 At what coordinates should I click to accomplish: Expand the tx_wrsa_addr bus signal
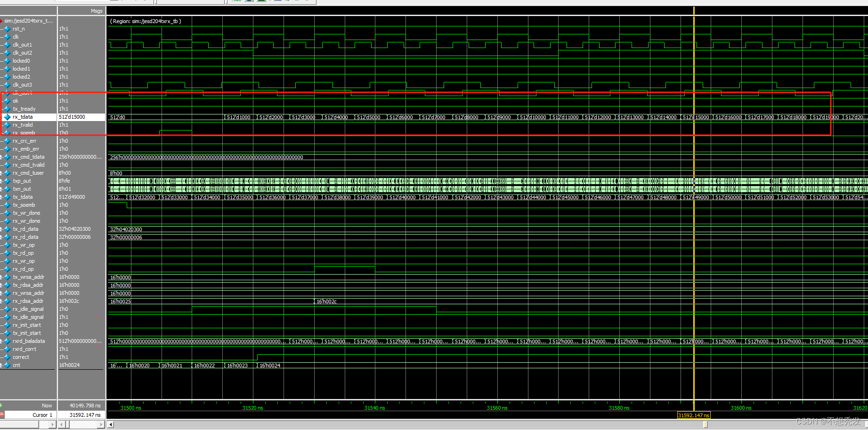[x=1, y=277]
